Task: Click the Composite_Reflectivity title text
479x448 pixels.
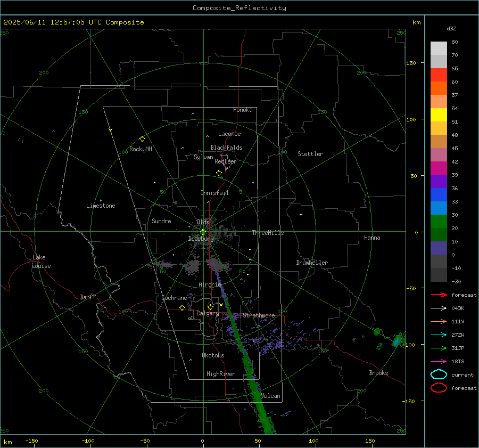Action: tap(239, 8)
